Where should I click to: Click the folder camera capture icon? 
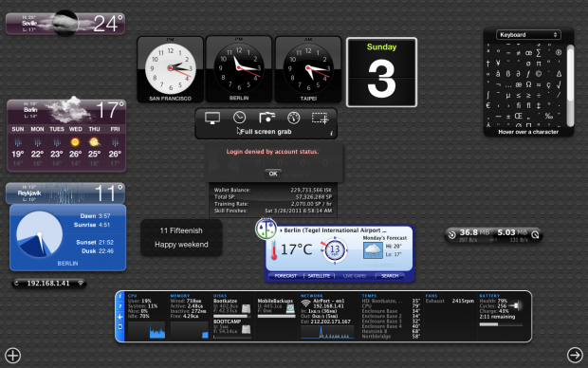point(266,118)
